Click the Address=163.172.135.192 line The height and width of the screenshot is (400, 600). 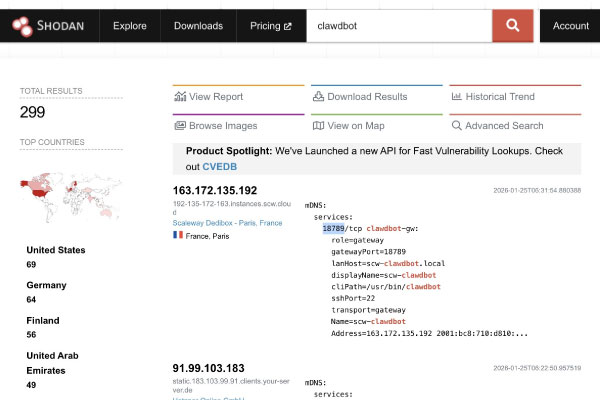[x=429, y=333]
